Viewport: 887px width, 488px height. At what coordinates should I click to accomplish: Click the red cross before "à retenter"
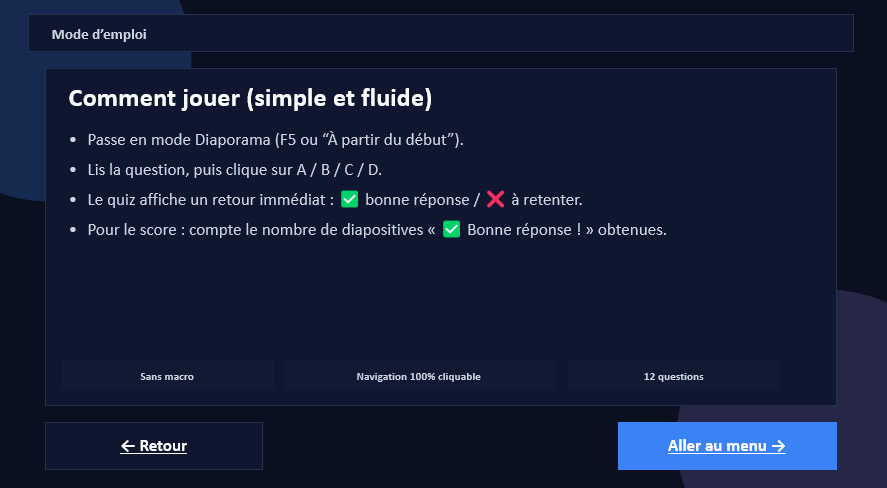[495, 199]
